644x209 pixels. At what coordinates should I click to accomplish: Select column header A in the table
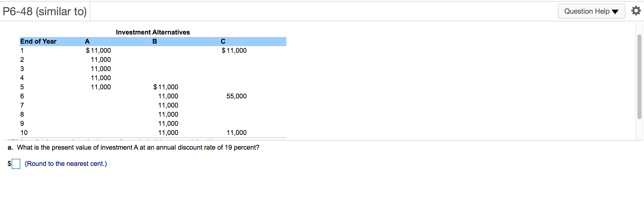pos(87,41)
